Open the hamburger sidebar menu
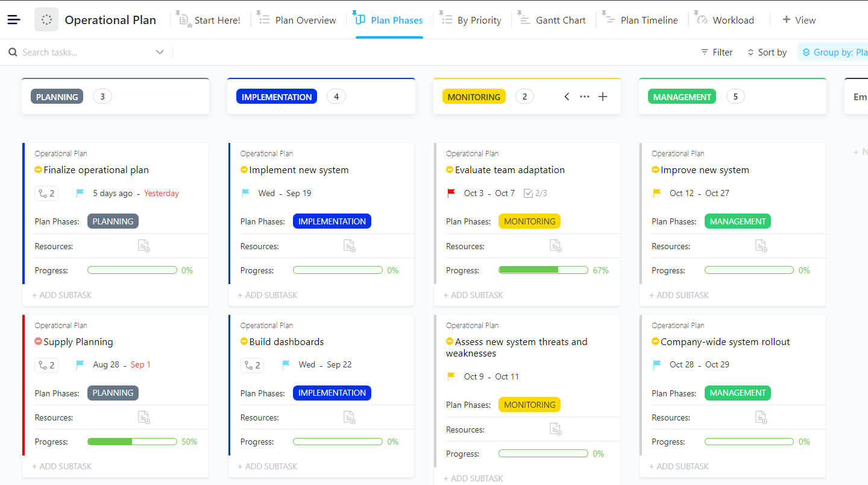Viewport: 868px width, 485px height. [14, 20]
